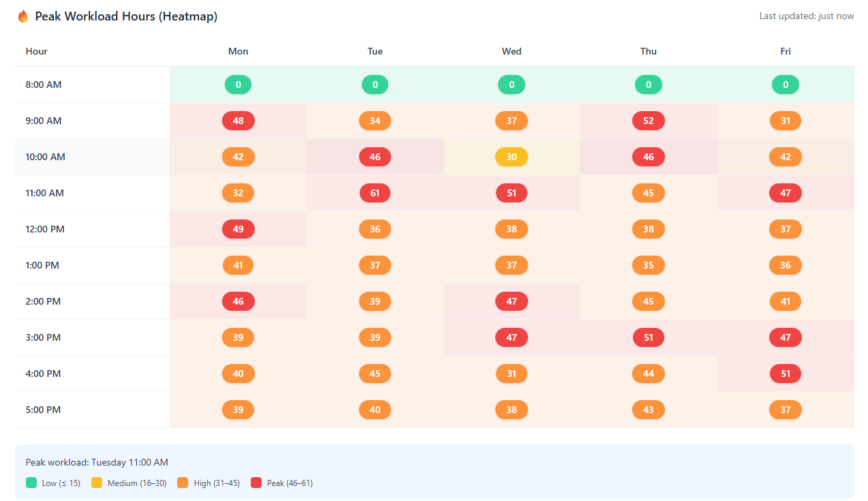Click the 43 badge under Thursday 5:00 PM
This screenshot has height=501, width=868.
pyautogui.click(x=648, y=410)
